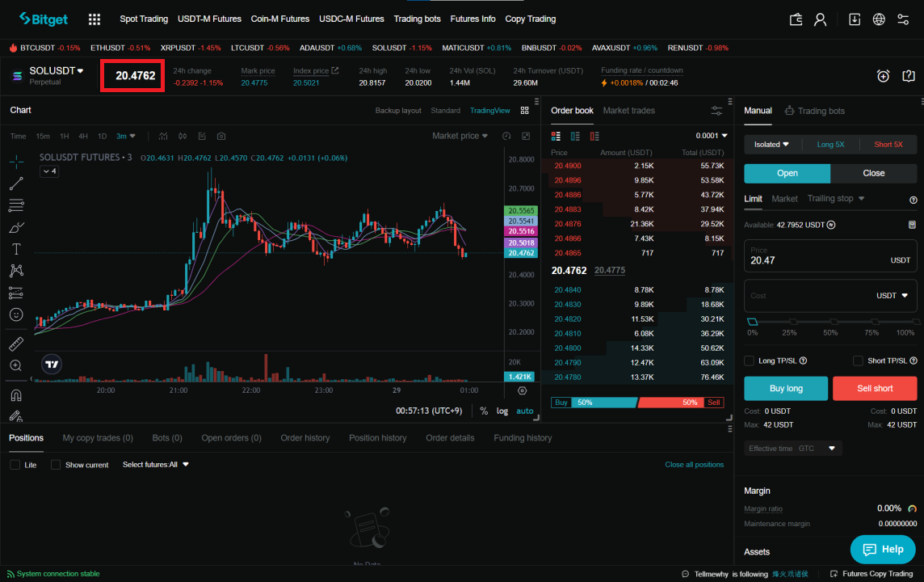
Task: Click the zoom in tool
Action: coord(16,365)
